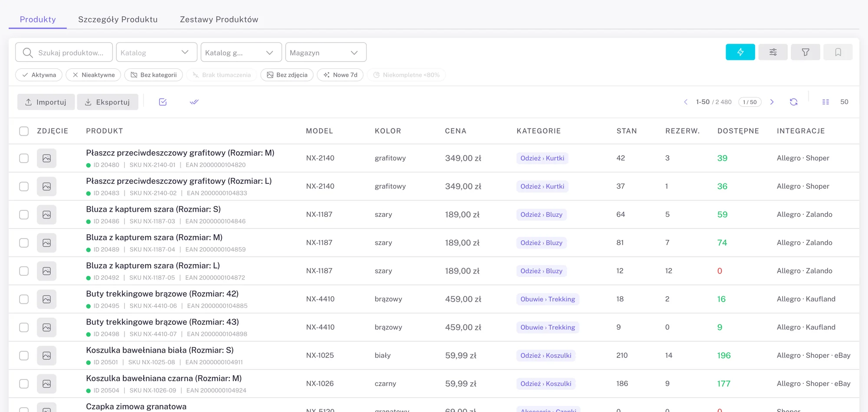The image size is (868, 412).
Task: Open image placeholder for Bluza Rozmiar S
Action: click(46, 215)
